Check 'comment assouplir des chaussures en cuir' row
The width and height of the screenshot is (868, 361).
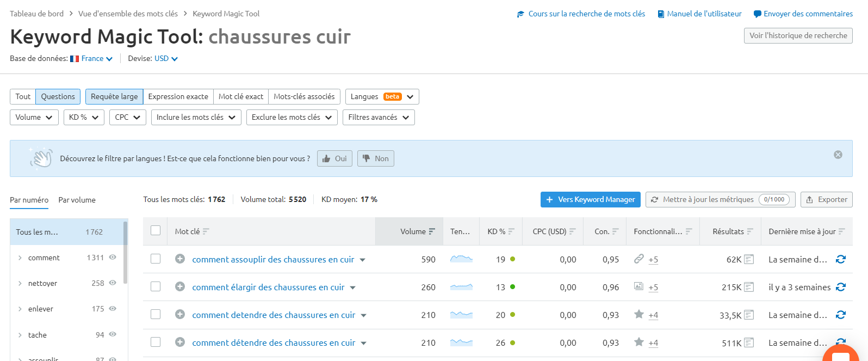[156, 259]
